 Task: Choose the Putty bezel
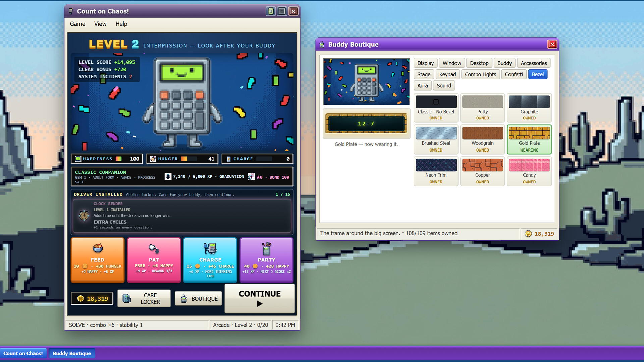[482, 108]
